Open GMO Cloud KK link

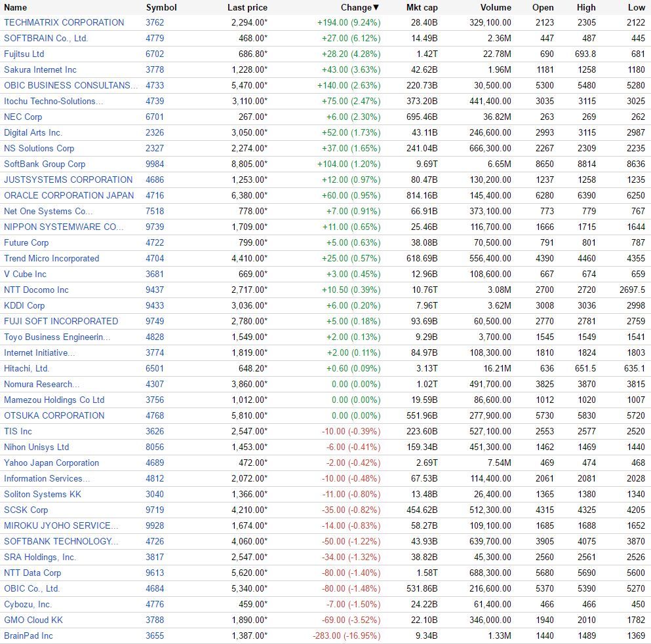[33, 621]
